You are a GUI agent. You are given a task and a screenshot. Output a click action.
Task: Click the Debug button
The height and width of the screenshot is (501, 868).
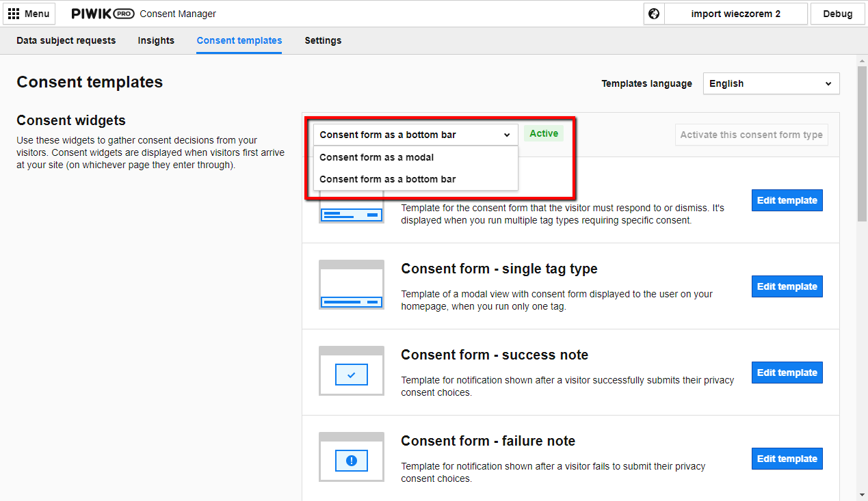(837, 14)
